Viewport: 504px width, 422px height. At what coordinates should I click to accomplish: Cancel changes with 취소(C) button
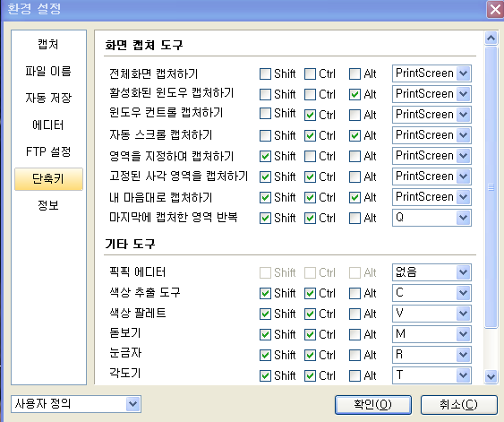pyautogui.click(x=458, y=405)
